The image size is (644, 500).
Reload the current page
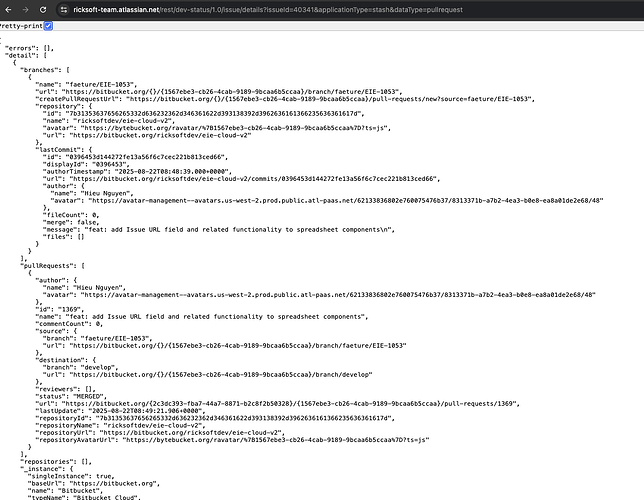coord(43,9)
